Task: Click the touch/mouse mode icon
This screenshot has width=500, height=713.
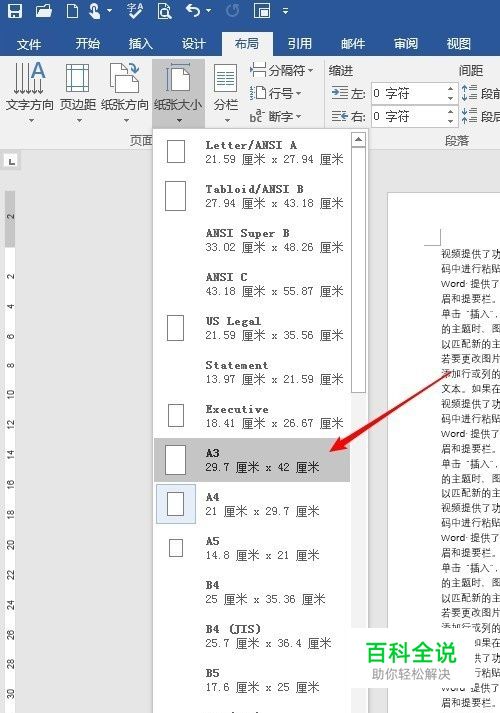Action: (x=95, y=11)
